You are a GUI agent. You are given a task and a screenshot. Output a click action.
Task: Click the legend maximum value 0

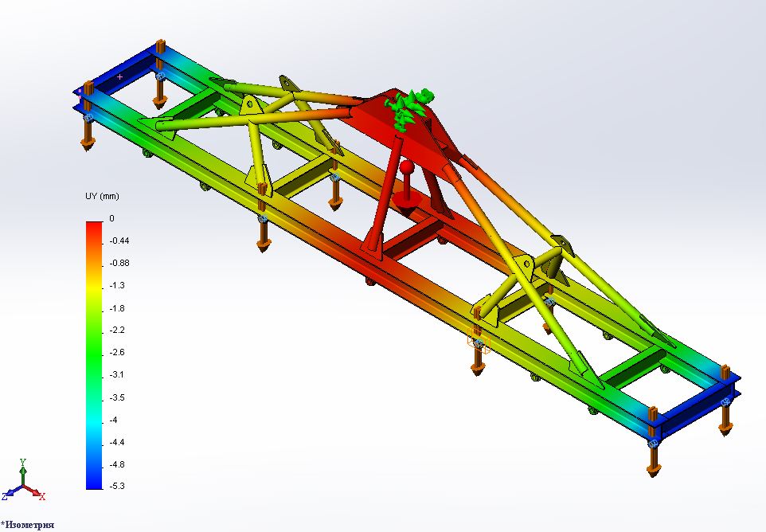[x=111, y=218]
